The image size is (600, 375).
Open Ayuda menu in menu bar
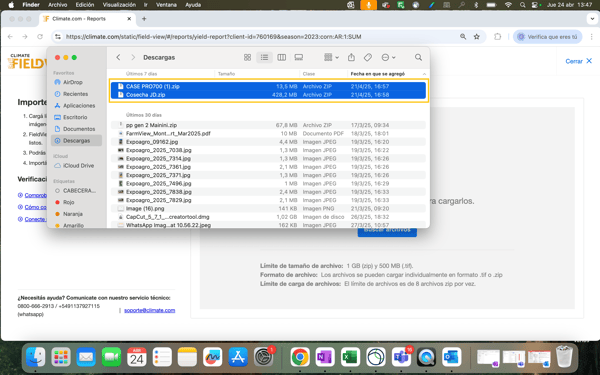(x=193, y=5)
